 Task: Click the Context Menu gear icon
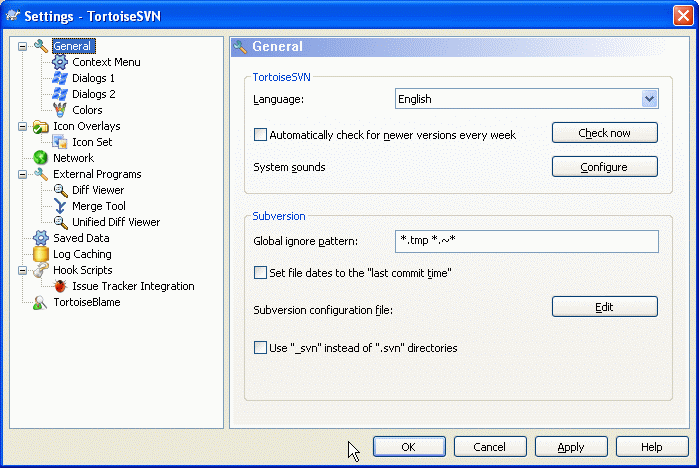point(60,62)
